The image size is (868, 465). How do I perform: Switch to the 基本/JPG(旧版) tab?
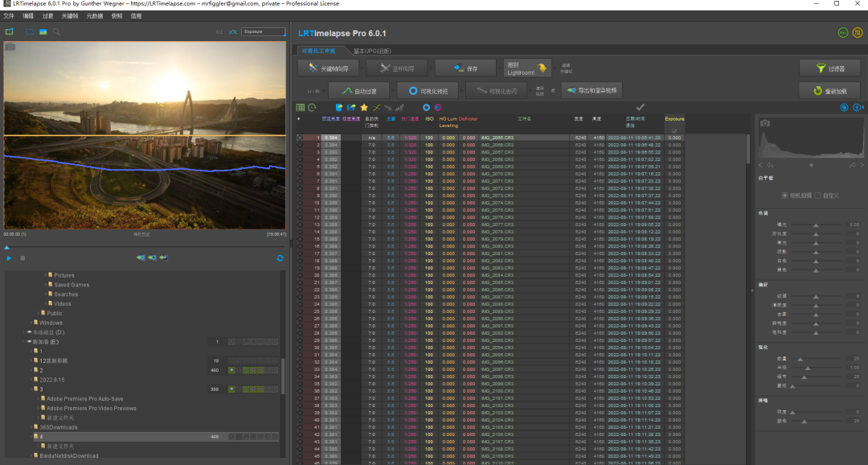click(374, 51)
